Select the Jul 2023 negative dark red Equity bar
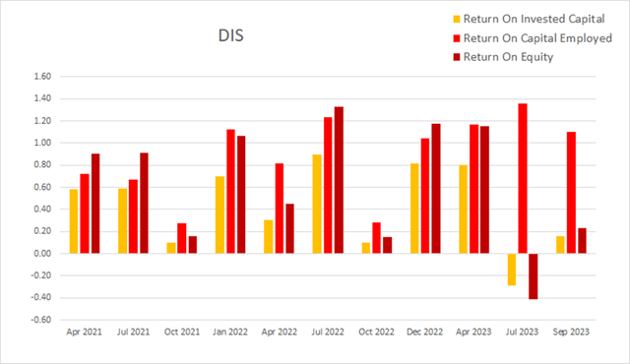 [534, 276]
